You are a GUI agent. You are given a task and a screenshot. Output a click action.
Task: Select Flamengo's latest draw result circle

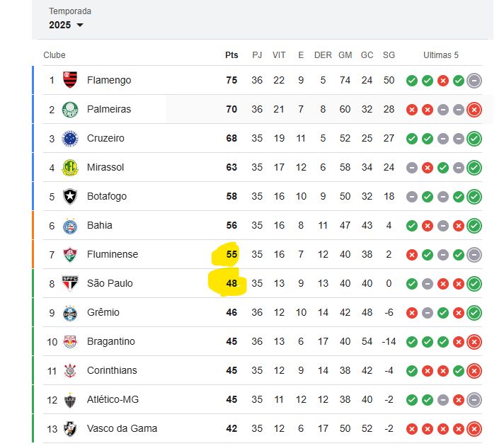point(474,81)
